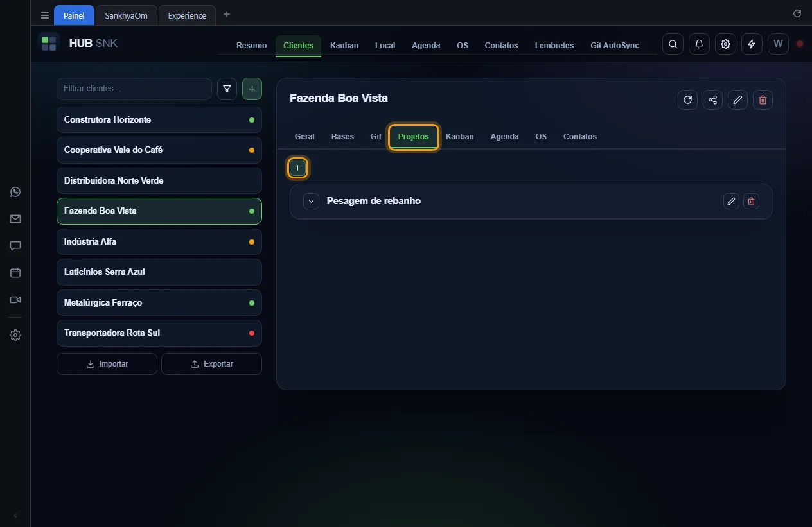Switch to the SankhyaOm window tab
This screenshot has height=527, width=812.
[126, 15]
